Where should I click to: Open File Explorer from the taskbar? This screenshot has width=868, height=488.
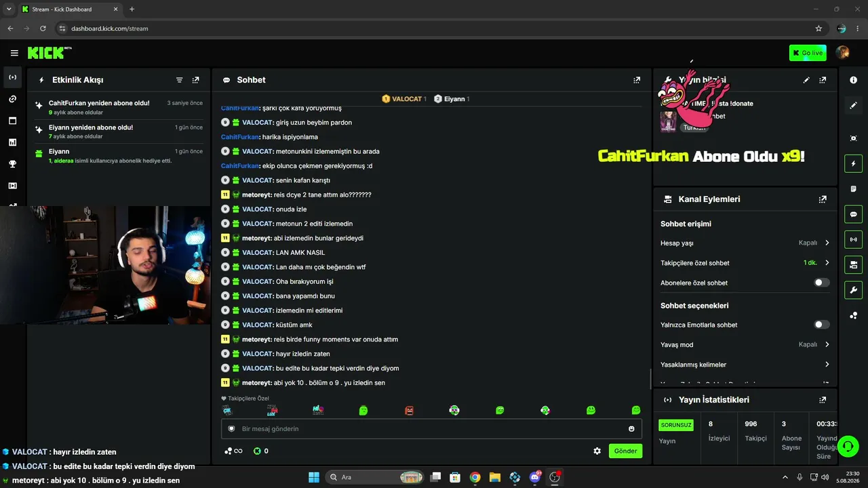pos(495,477)
